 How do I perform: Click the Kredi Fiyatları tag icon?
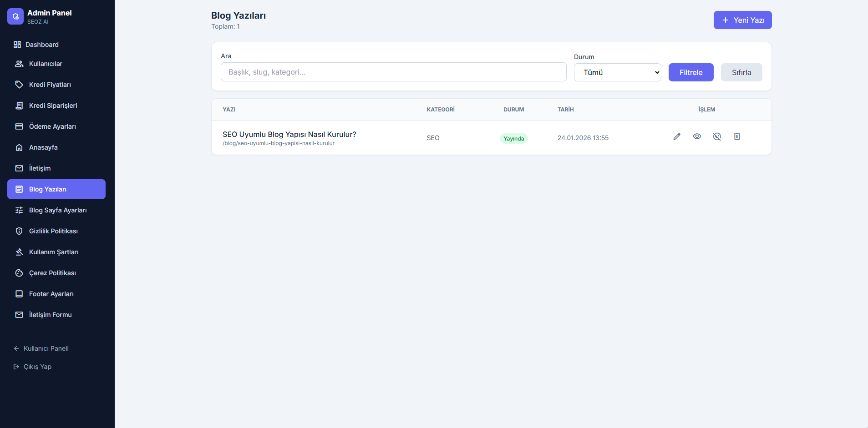coord(19,85)
